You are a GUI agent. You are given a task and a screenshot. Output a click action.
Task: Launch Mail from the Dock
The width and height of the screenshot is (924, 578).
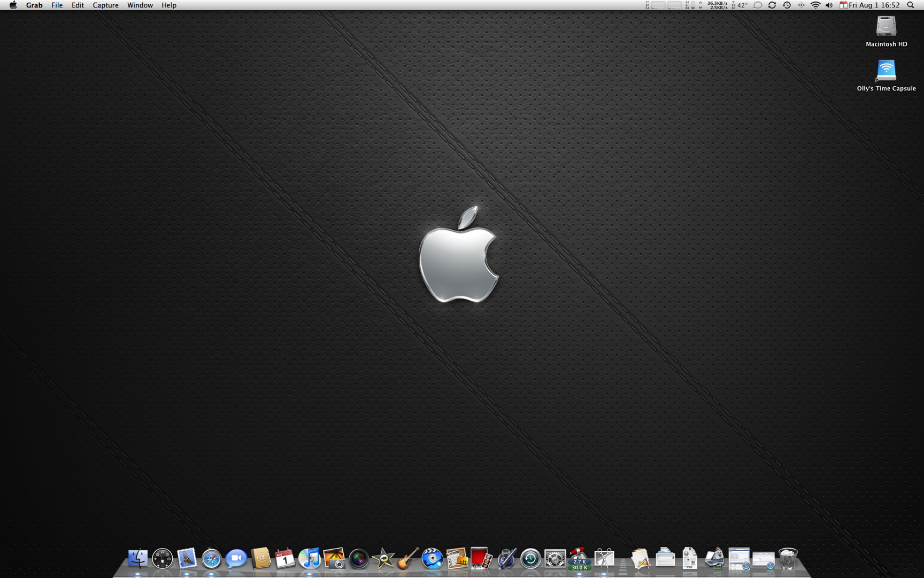(186, 560)
